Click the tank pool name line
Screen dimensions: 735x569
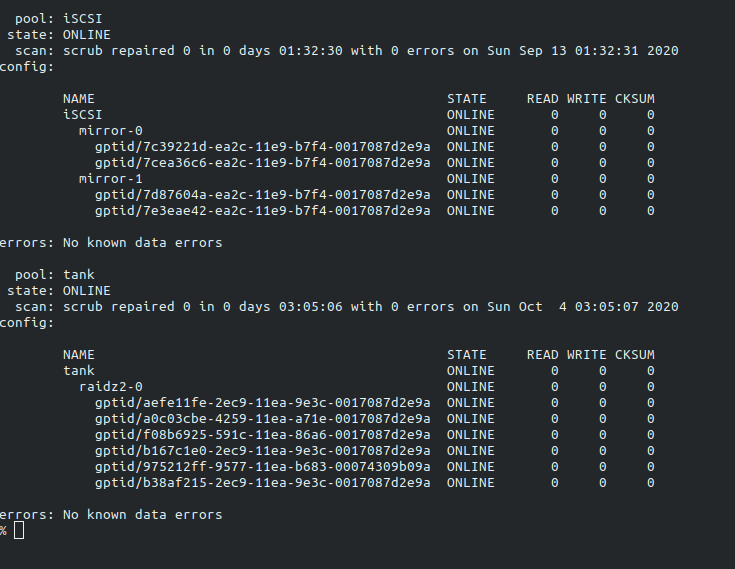coord(54,275)
